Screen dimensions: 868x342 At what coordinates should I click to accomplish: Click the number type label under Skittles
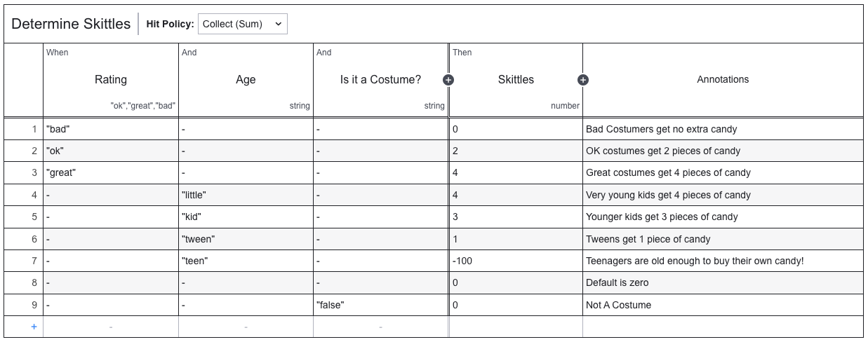(565, 106)
